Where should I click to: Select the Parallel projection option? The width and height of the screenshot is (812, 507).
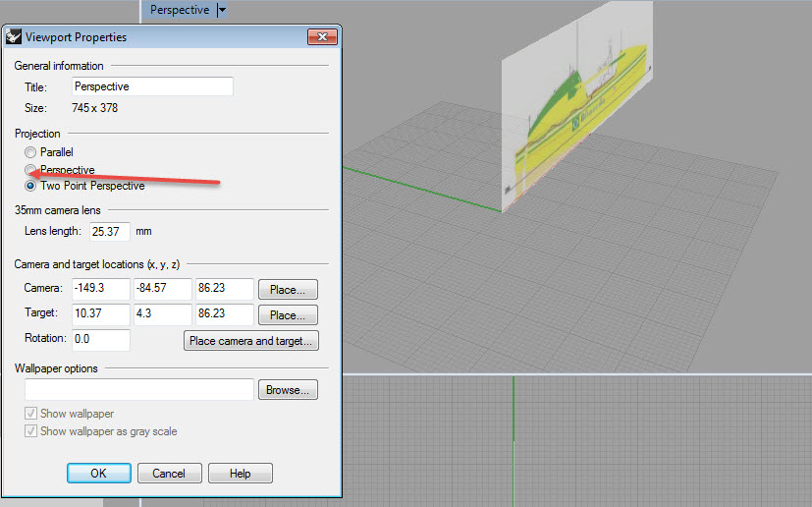point(31,152)
